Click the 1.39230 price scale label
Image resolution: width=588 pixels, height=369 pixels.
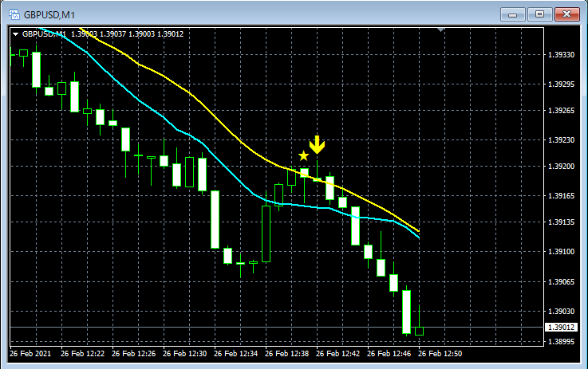coord(561,139)
